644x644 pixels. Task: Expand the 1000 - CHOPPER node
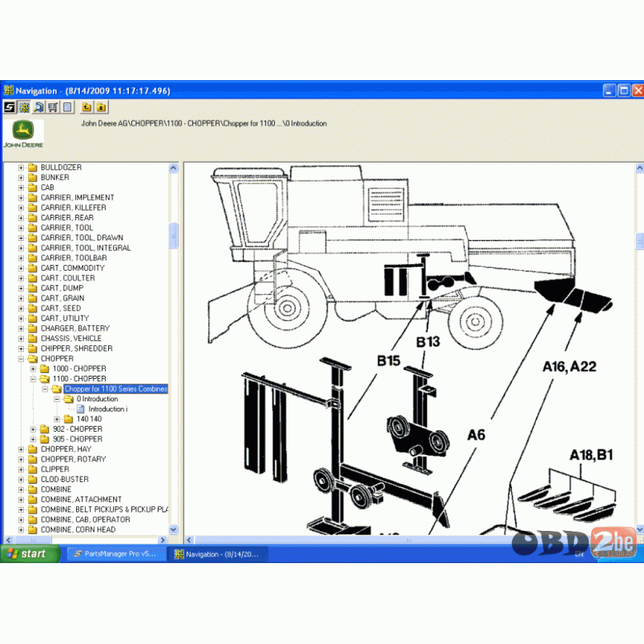[x=33, y=369]
